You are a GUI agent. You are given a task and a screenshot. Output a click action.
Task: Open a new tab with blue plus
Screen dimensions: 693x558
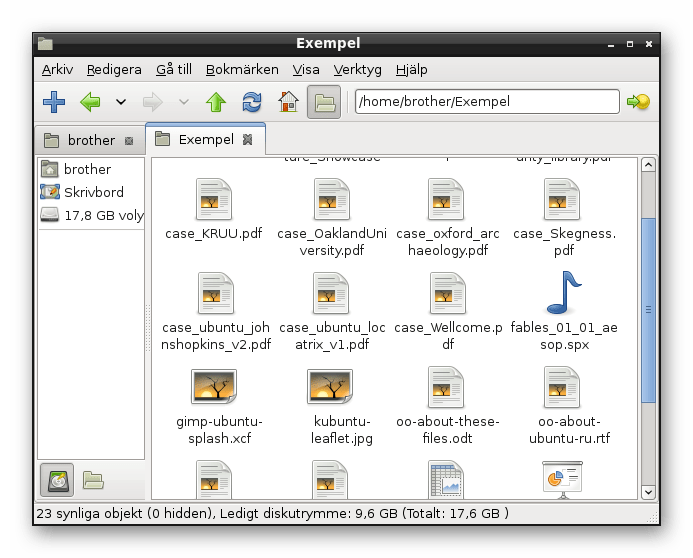tap(54, 101)
